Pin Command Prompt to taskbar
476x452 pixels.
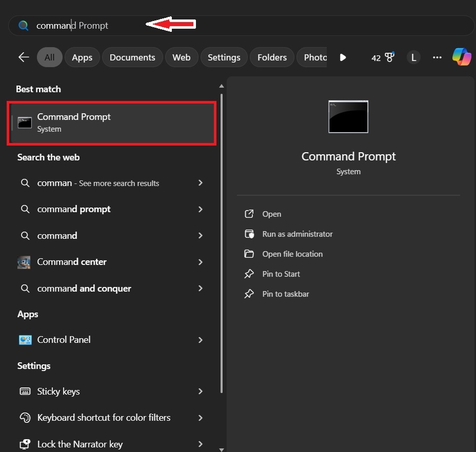[x=285, y=294]
